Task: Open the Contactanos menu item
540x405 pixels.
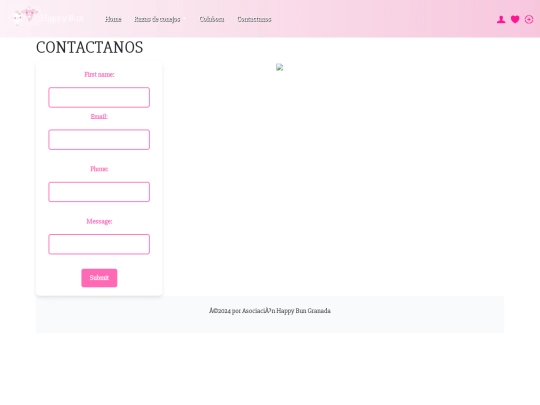Action: (x=254, y=19)
